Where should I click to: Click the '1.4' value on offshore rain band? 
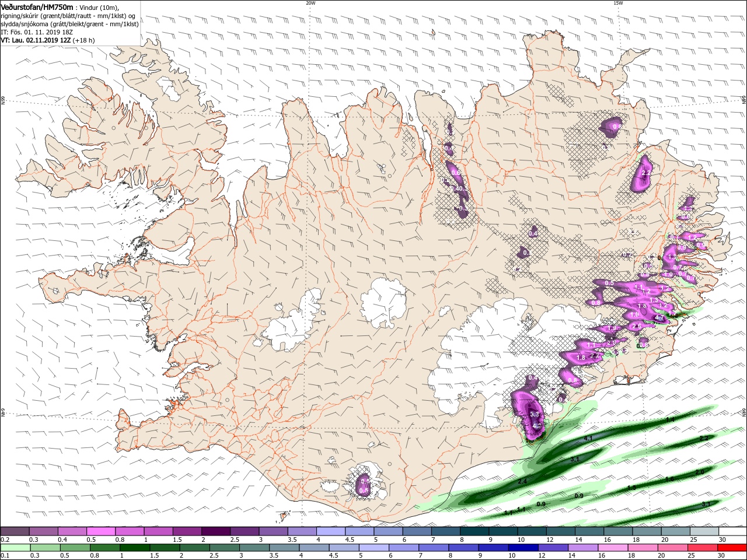tap(670, 419)
